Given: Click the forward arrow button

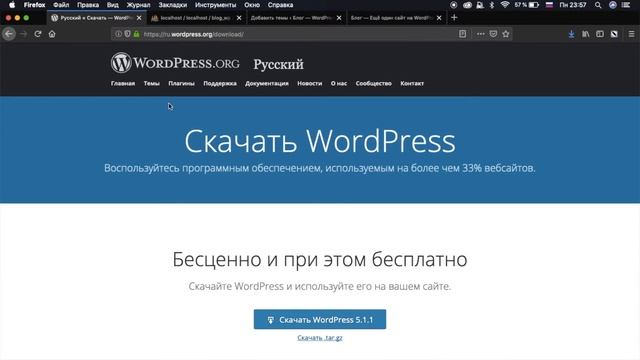Looking at the screenshot, I should coord(24,34).
